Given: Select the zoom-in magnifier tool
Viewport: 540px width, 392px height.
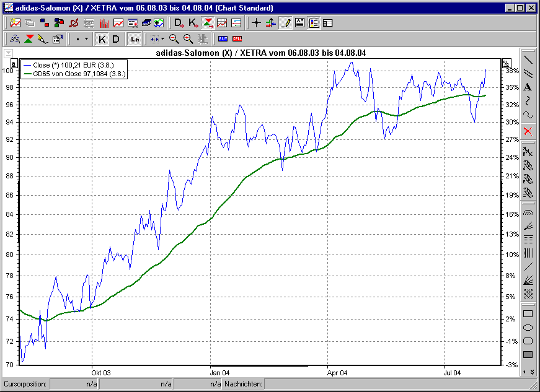Looking at the screenshot, I should (186, 38).
